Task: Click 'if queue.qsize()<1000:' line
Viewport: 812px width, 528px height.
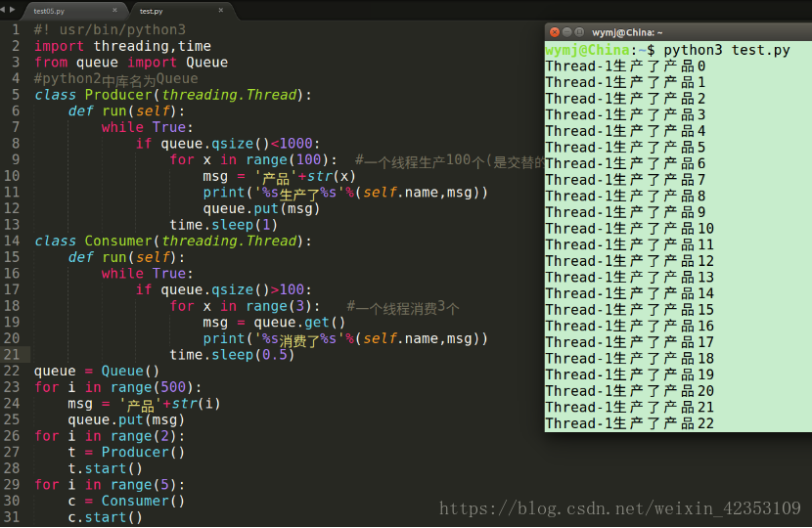Action: (x=228, y=144)
